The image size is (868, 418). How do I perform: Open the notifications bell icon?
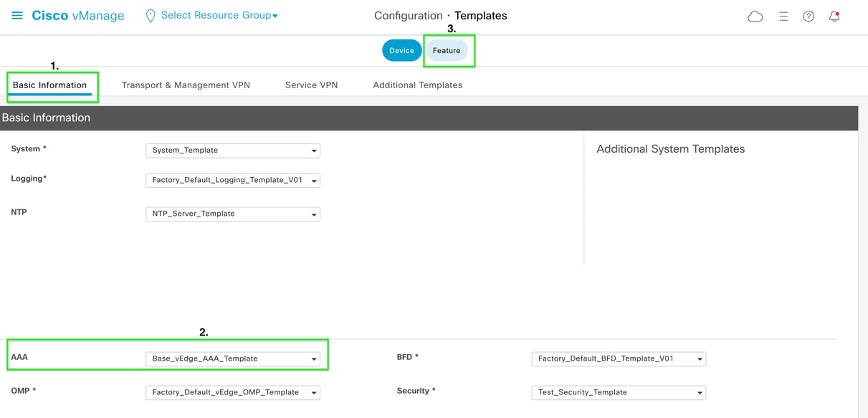click(834, 16)
